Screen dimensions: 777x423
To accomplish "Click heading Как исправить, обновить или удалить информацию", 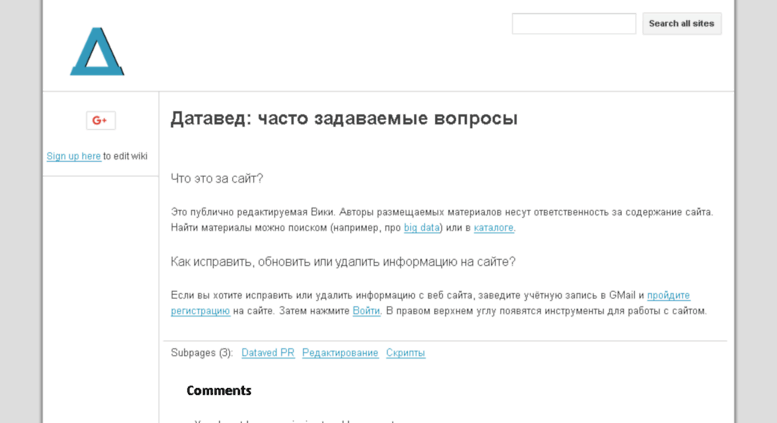I will (x=343, y=262).
